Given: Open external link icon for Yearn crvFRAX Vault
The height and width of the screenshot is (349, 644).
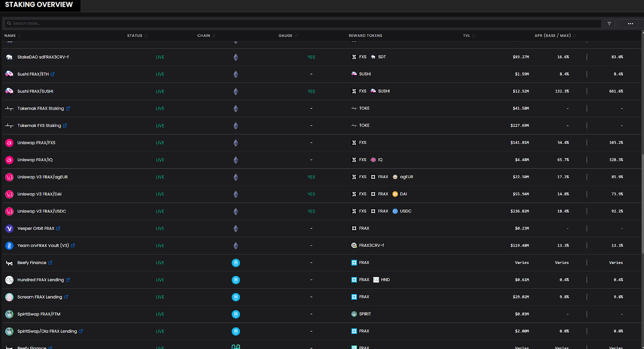Looking at the screenshot, I should tap(73, 245).
